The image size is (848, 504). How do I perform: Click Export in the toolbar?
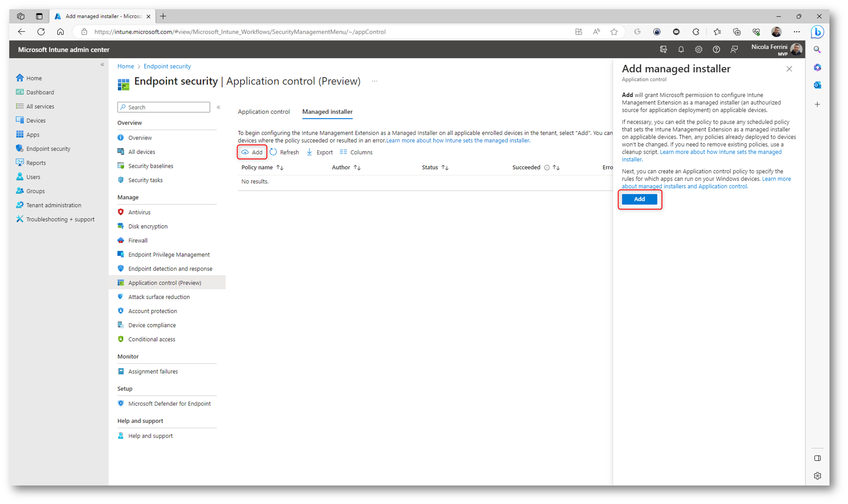(320, 152)
